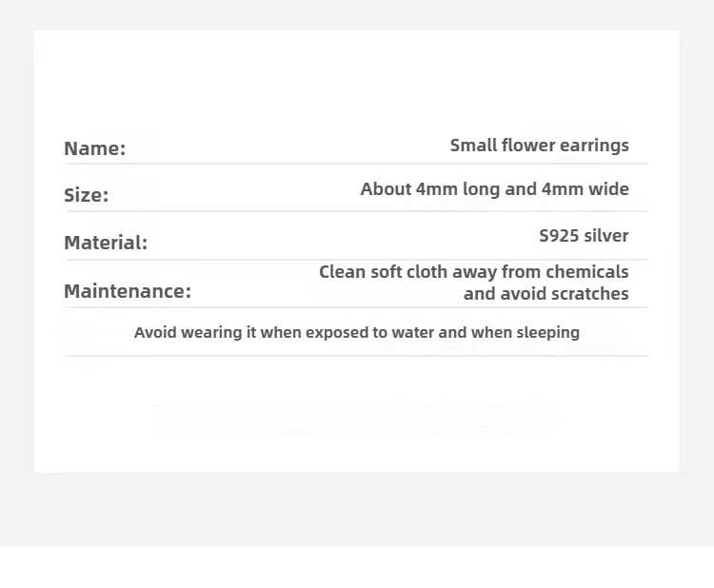Click the word About in size row
Image resolution: width=714 pixels, height=588 pixels.
(x=386, y=189)
